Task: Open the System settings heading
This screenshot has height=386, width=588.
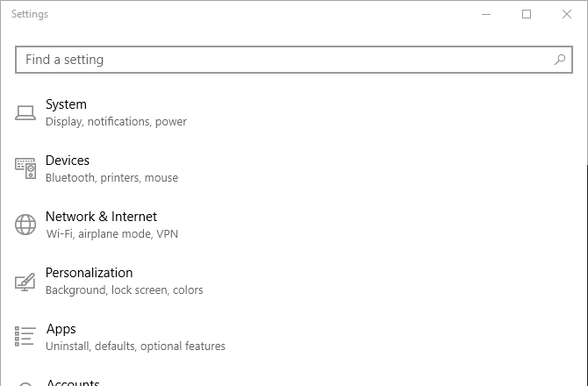Action: (x=66, y=104)
